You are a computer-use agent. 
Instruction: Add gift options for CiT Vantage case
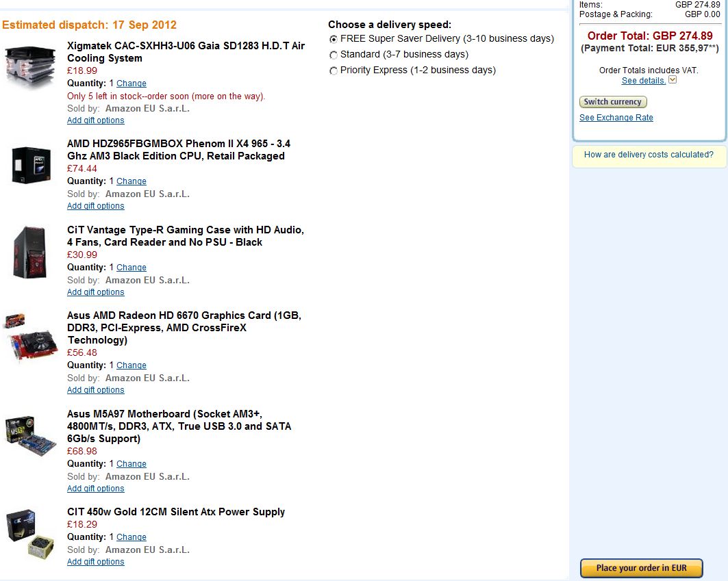tap(96, 292)
